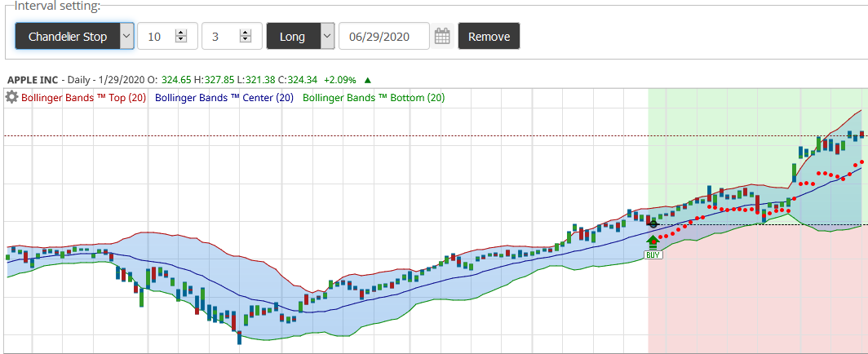Toggle Bollinger Bands Bottom legend label
Screen dimensions: 868x354
click(374, 98)
